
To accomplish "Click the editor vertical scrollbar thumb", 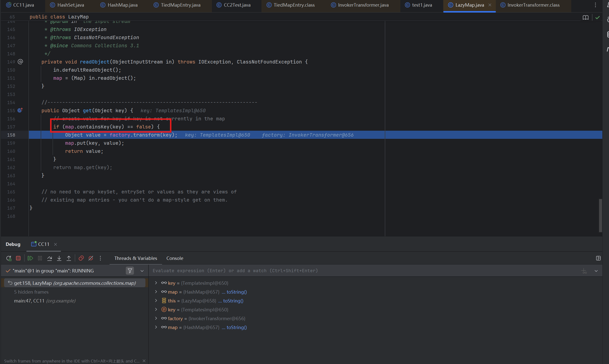I will pyautogui.click(x=600, y=215).
